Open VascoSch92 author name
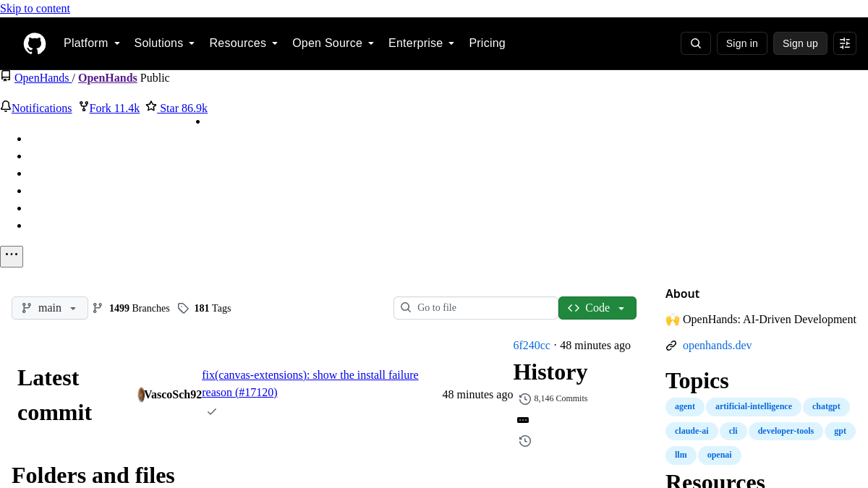868x488 pixels. pos(173,395)
